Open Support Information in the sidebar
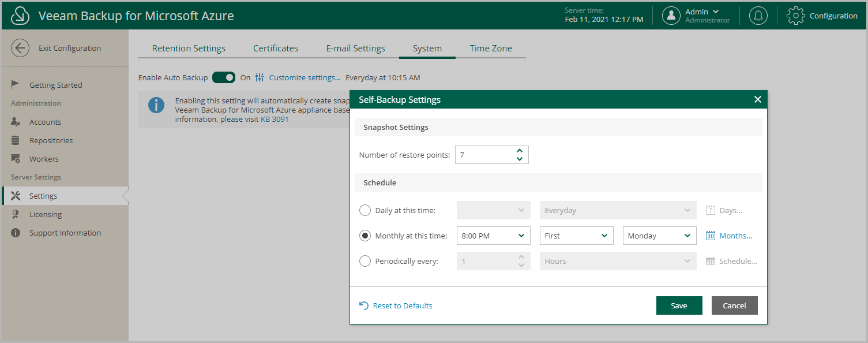Screen dimensions: 868x343 [x=65, y=233]
